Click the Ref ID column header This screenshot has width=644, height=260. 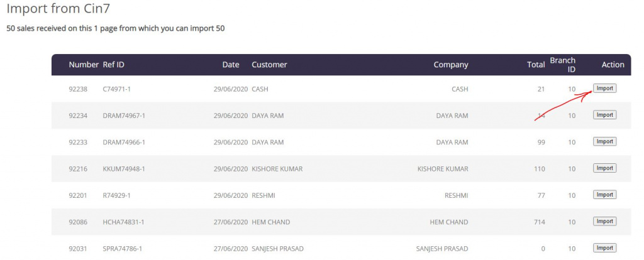113,65
